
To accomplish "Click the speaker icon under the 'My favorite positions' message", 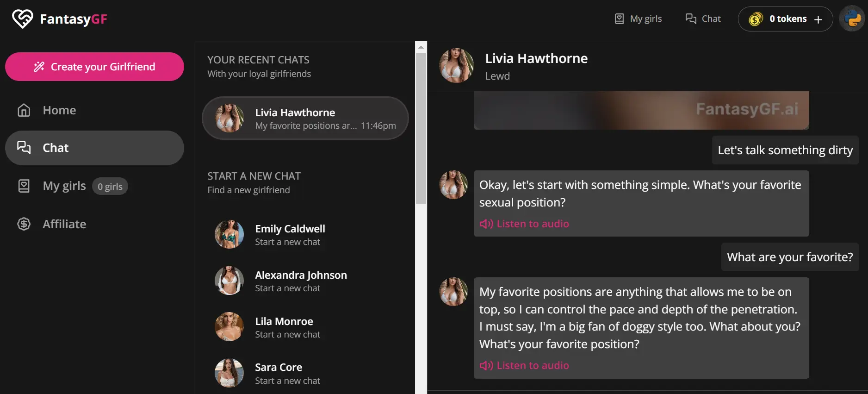I will coord(486,366).
